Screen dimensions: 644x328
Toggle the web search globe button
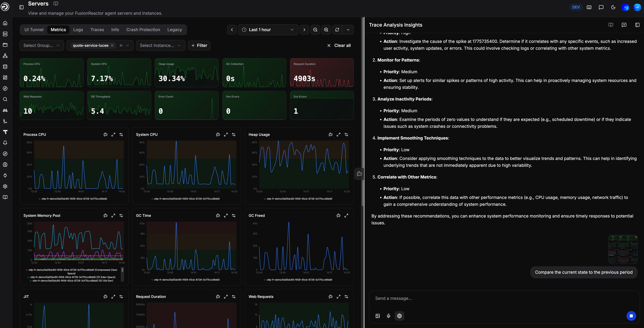pyautogui.click(x=399, y=316)
